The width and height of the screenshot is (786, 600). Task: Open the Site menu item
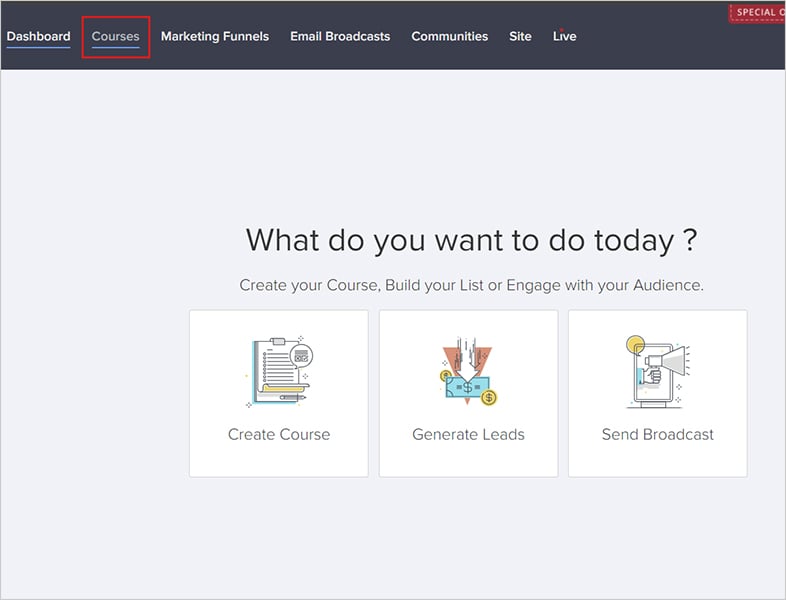pos(520,37)
